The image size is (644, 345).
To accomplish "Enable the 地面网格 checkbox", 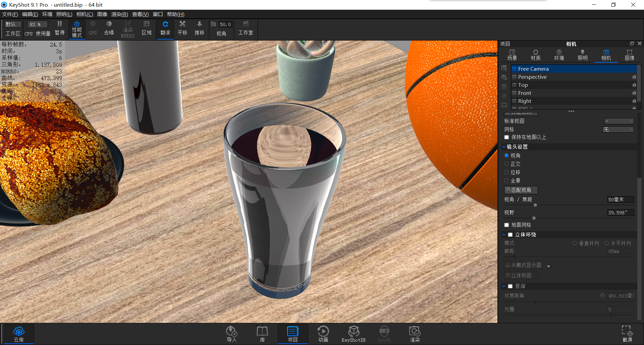I will pyautogui.click(x=506, y=225).
